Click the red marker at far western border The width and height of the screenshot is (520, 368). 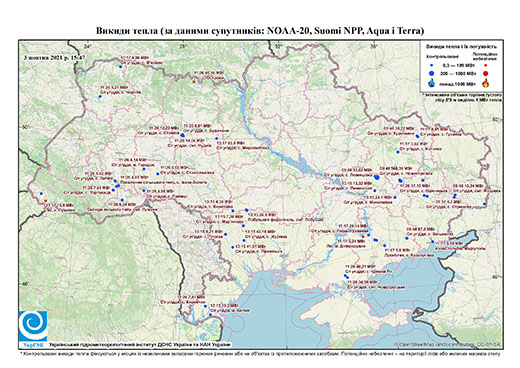click(46, 201)
